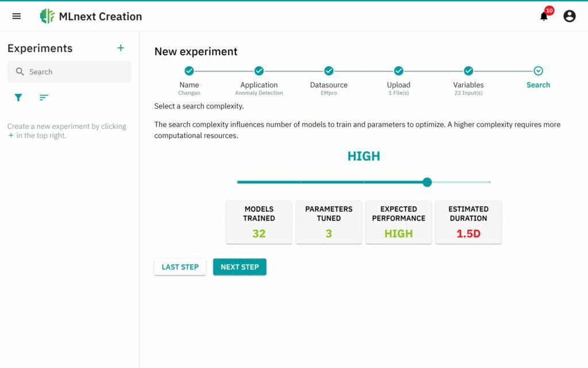588x368 pixels.
Task: Click the notification badge showing 10
Action: [549, 10]
